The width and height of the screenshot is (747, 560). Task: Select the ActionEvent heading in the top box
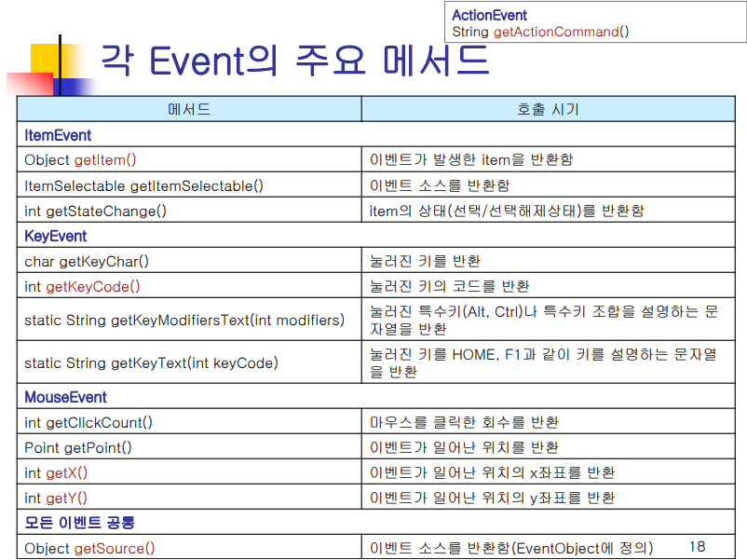pos(489,15)
